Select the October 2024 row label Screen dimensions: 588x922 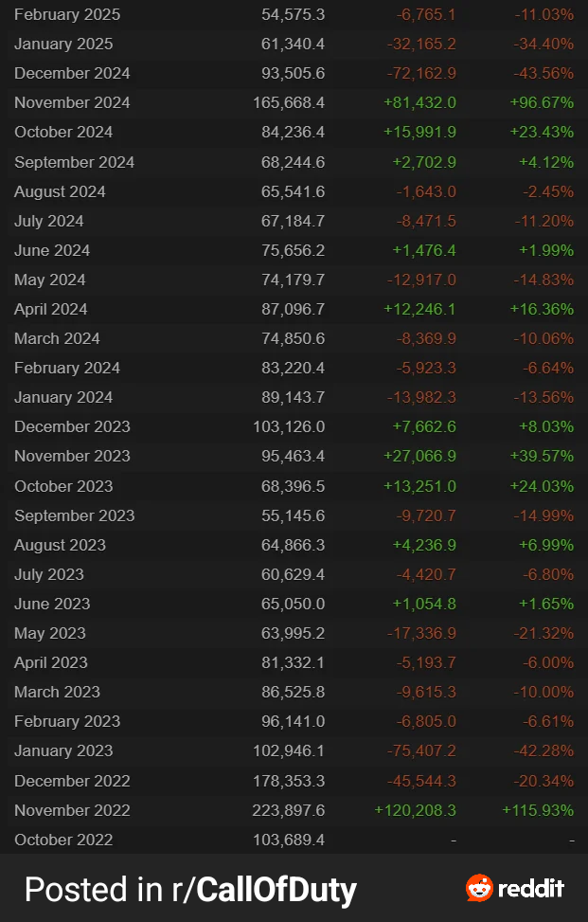(63, 133)
